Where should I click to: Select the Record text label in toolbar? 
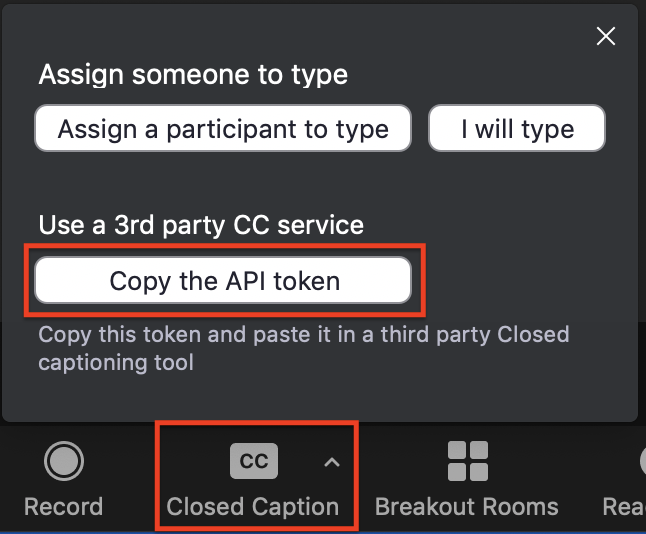(x=64, y=507)
